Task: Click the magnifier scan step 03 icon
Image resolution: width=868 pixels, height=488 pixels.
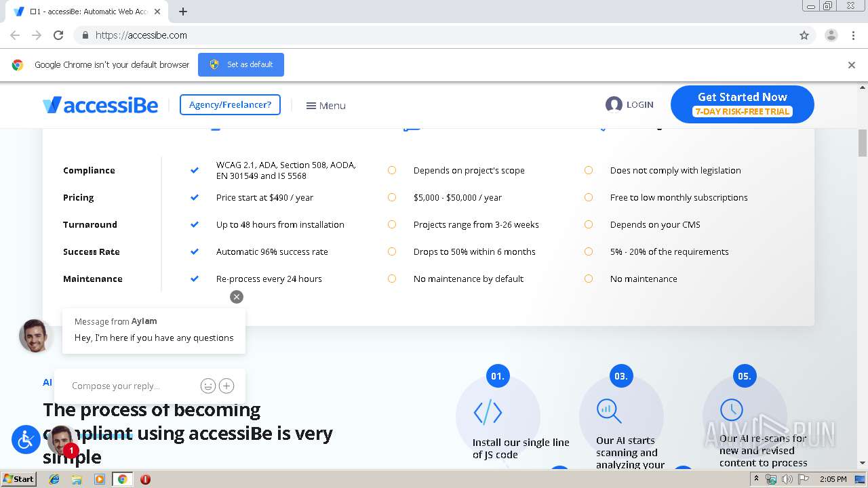Action: 608,411
